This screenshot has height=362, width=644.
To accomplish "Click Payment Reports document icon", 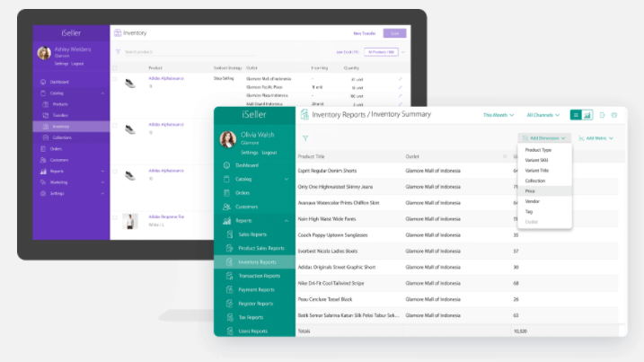I will [230, 289].
